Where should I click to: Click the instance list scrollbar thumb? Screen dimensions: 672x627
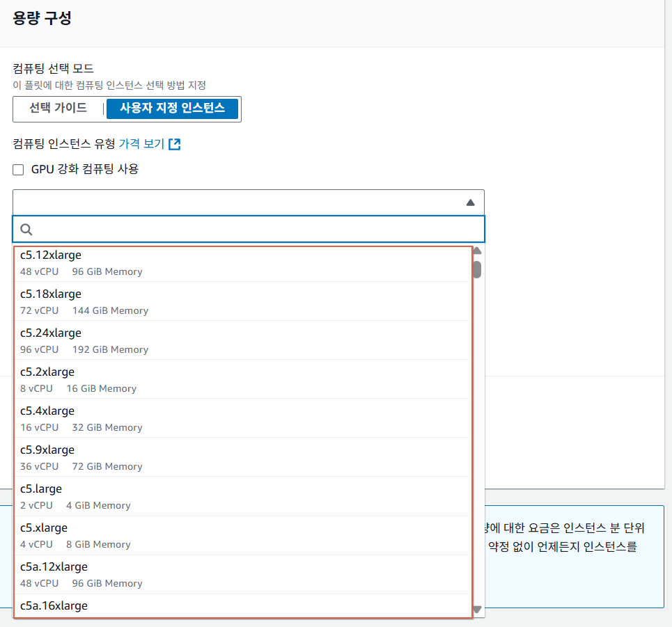[x=477, y=269]
